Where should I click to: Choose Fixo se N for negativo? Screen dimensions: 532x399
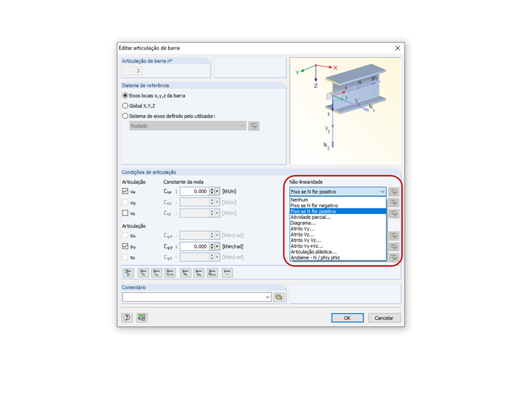(338, 206)
